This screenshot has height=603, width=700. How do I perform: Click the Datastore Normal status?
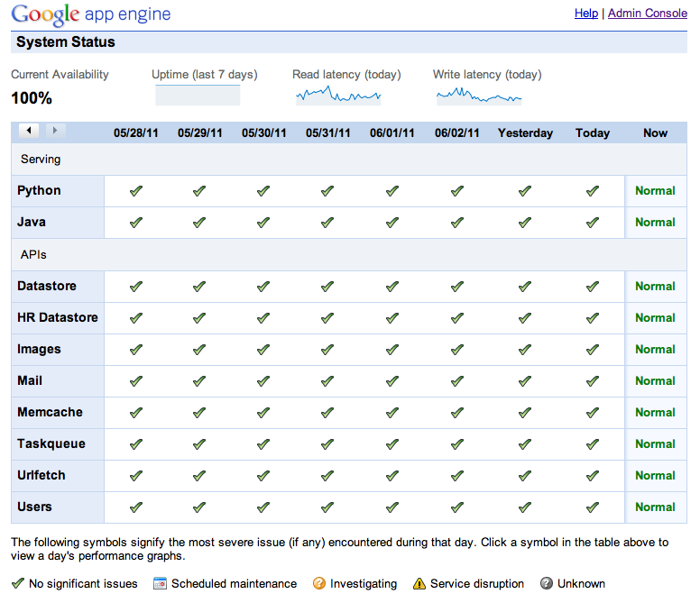pos(655,287)
